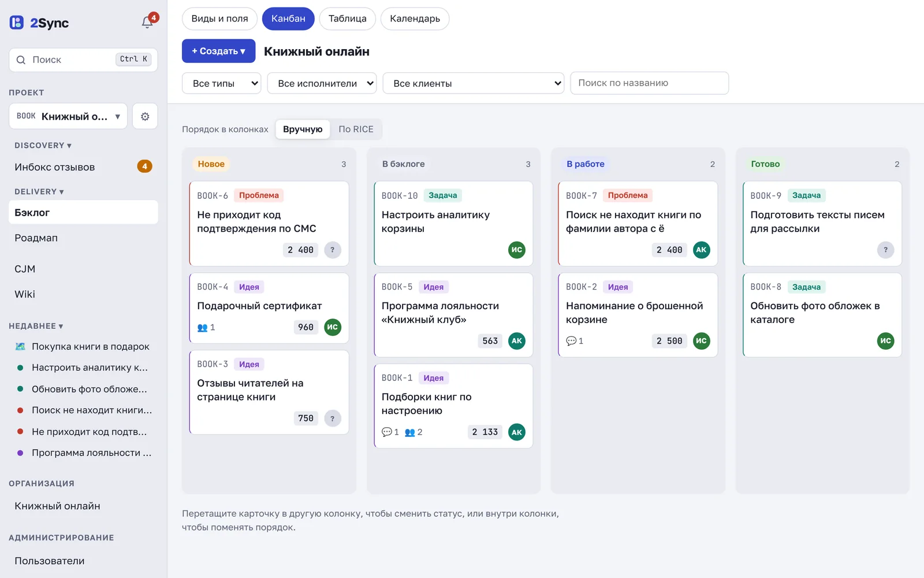Image resolution: width=924 pixels, height=578 pixels.
Task: Click people icon on BOOK-4 card
Action: click(202, 328)
